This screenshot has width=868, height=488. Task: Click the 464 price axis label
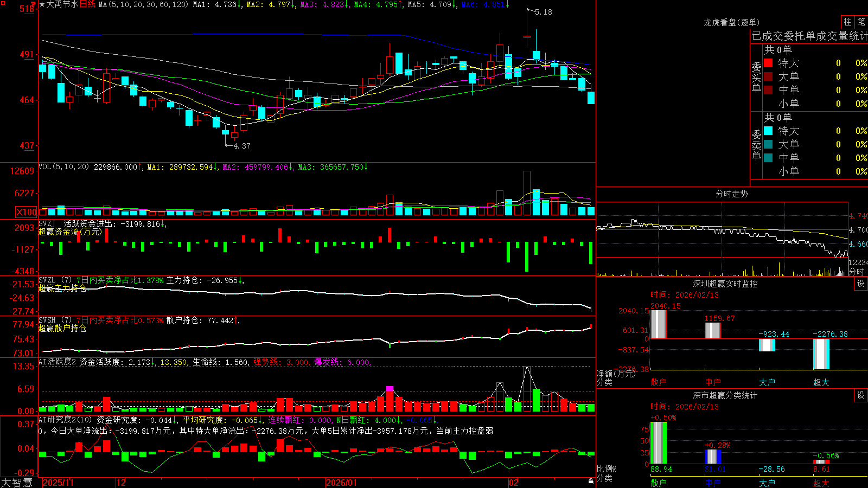point(27,100)
